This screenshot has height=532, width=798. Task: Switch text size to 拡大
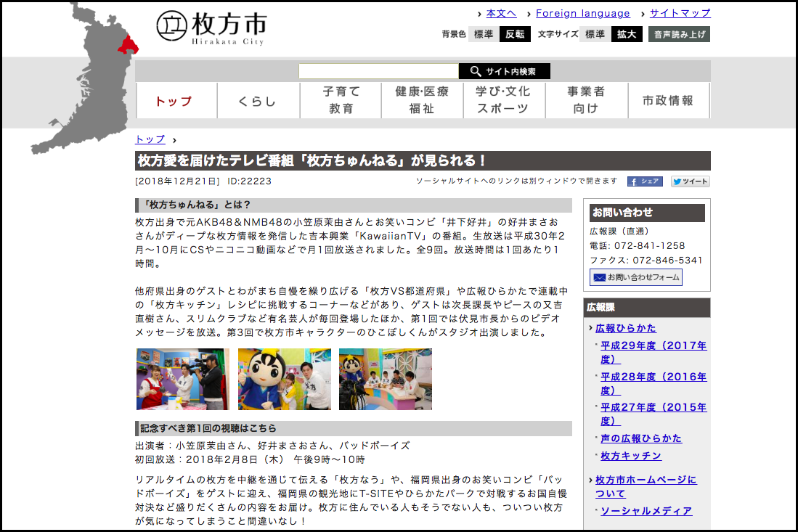626,34
